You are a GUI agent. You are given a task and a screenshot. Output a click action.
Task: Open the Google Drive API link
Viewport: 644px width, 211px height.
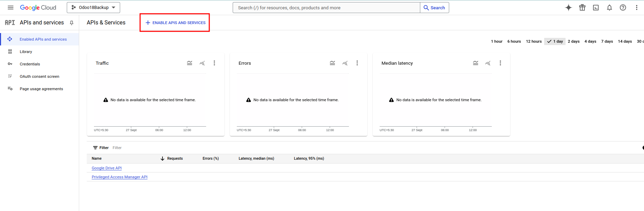click(107, 168)
